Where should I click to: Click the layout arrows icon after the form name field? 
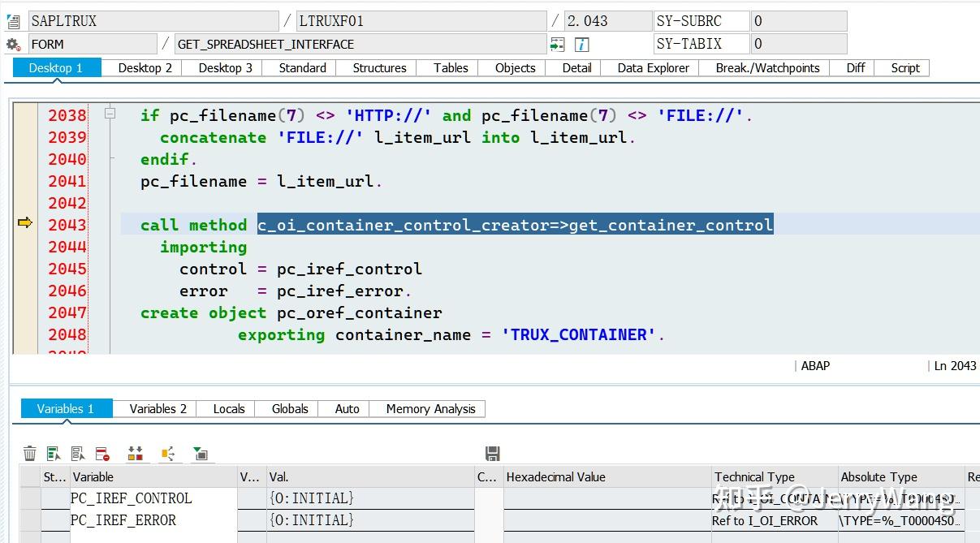click(x=557, y=44)
